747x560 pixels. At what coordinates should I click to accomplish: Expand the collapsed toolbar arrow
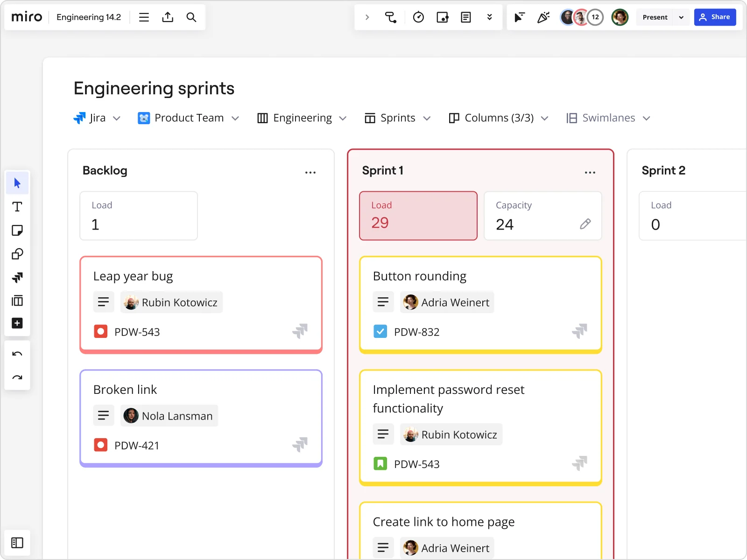point(367,17)
